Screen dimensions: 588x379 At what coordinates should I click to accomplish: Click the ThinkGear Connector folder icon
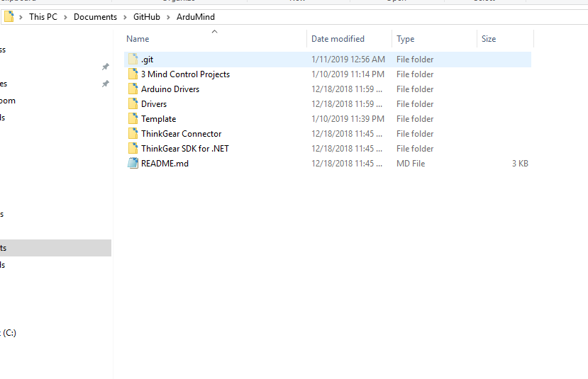[x=133, y=134]
